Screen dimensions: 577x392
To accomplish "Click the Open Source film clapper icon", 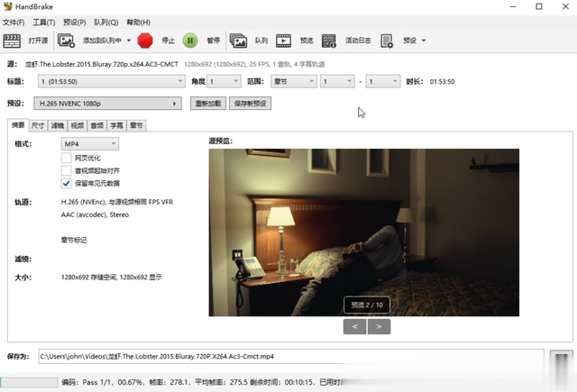I will click(x=12, y=41).
